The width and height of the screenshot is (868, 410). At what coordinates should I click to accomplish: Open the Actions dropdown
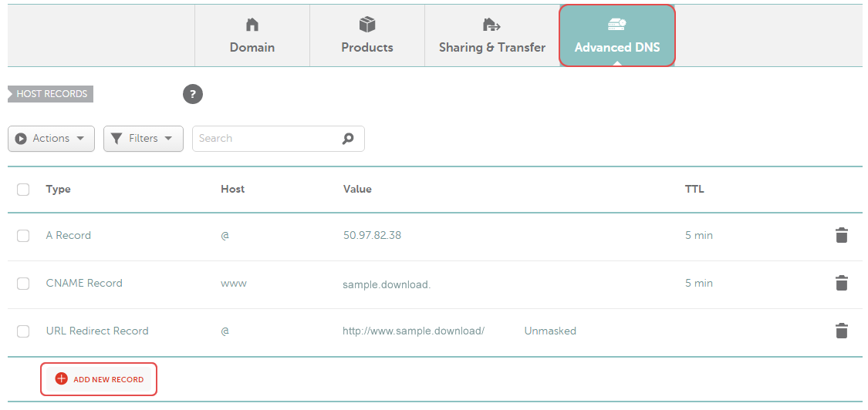click(x=51, y=139)
